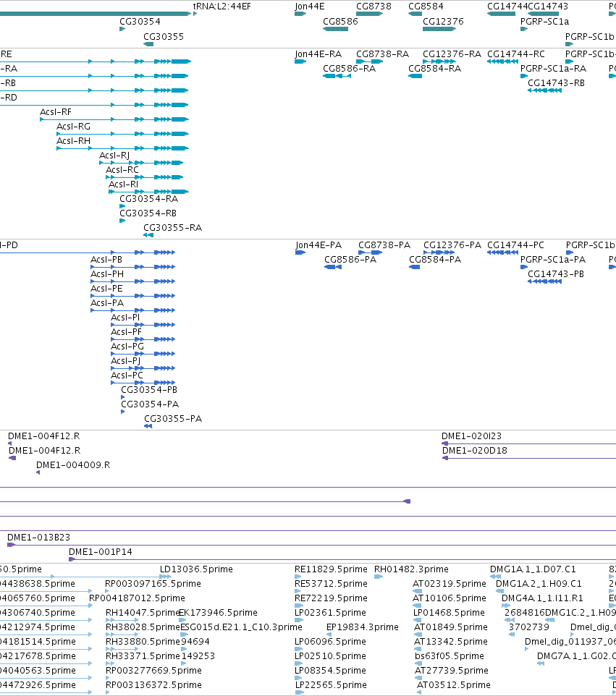
Task: Click the Acsl-RF transcript label
Action: coord(56,112)
